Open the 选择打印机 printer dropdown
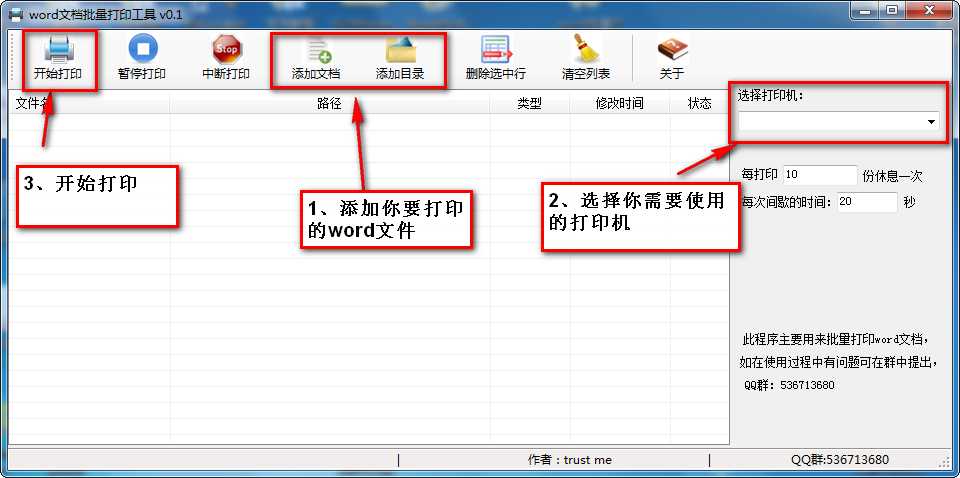 [x=839, y=121]
